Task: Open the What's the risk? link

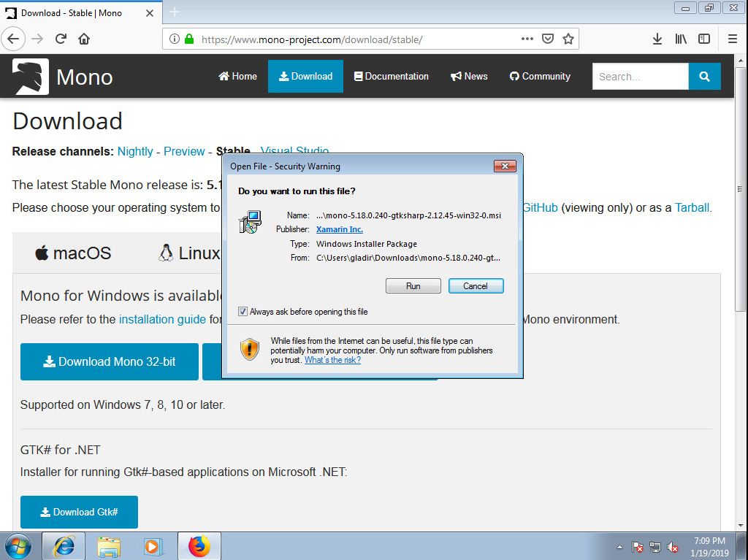Action: tap(332, 360)
